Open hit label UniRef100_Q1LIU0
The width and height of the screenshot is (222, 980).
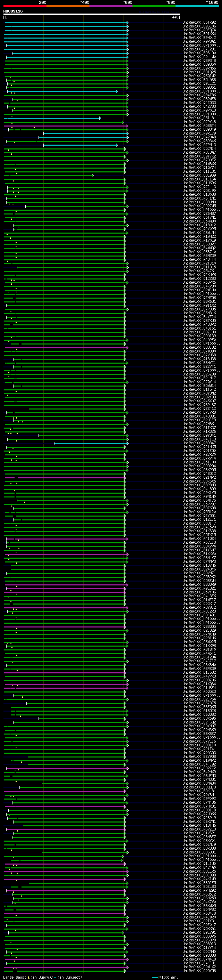(x=199, y=864)
